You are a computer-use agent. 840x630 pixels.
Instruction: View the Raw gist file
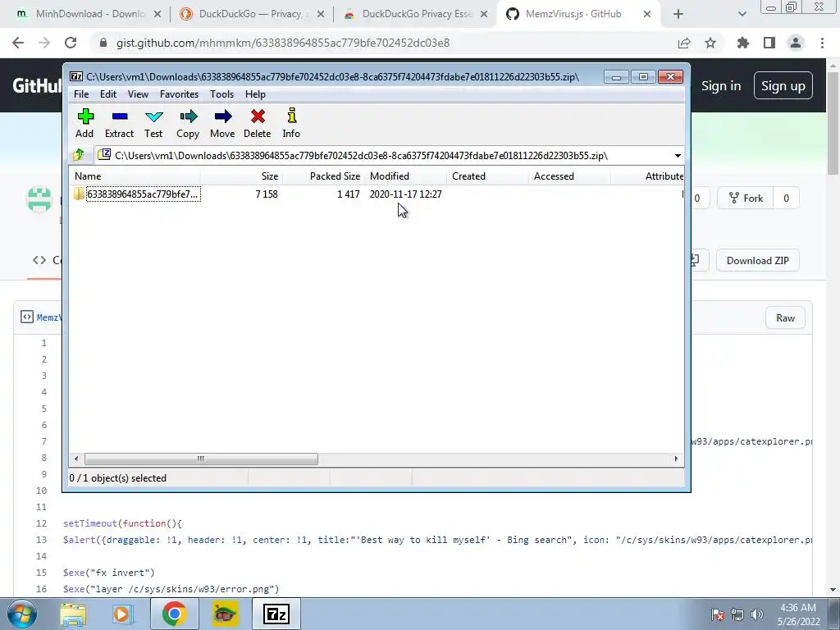coord(785,318)
